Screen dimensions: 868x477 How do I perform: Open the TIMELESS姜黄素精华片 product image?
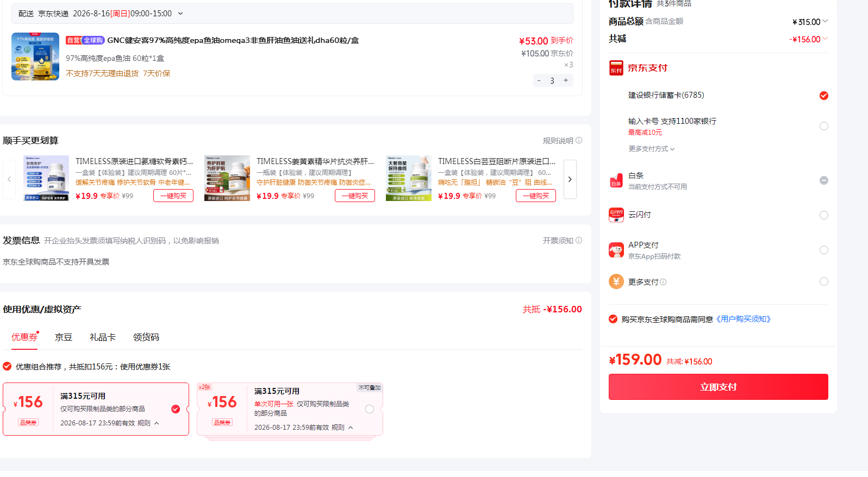227,178
